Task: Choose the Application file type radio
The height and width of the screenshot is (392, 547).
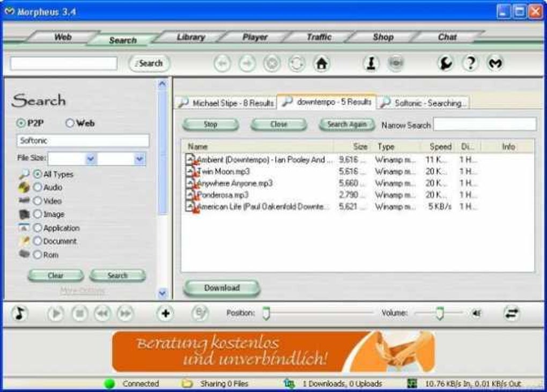Action: (x=38, y=228)
